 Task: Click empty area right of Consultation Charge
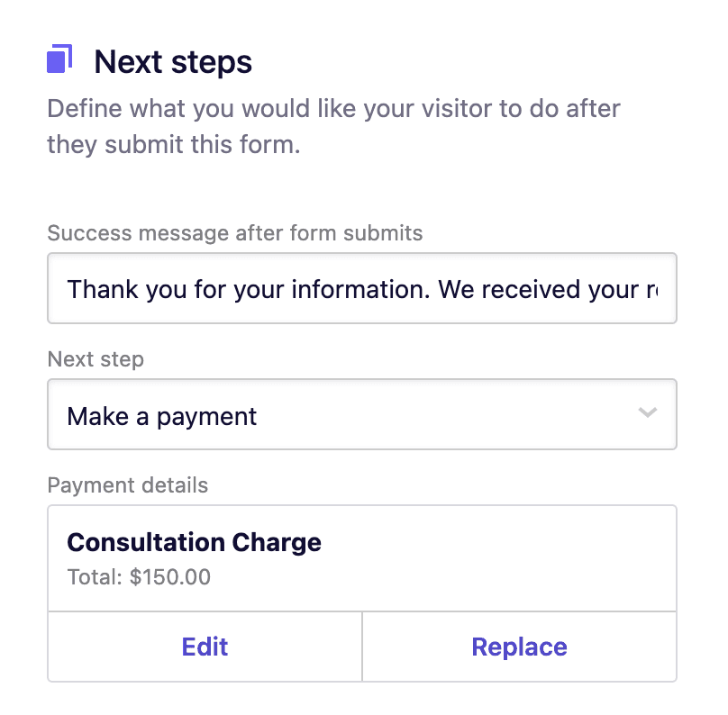coord(498,542)
